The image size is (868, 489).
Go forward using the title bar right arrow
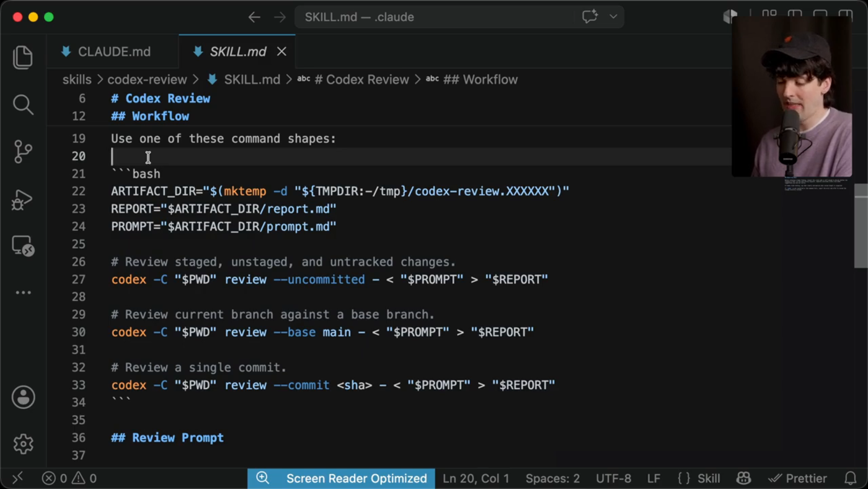tap(280, 17)
